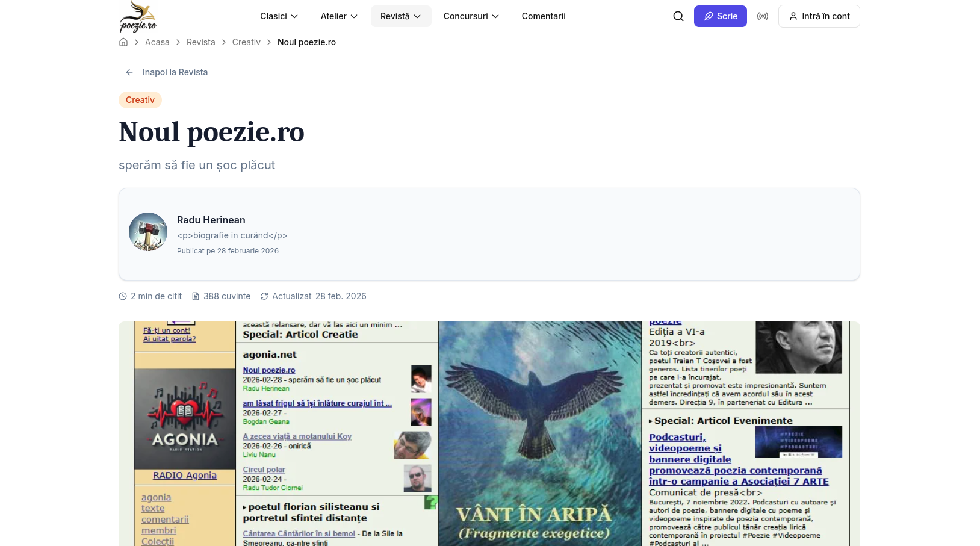This screenshot has width=980, height=546.
Task: Expand the Clasici dropdown menu
Action: click(x=279, y=16)
